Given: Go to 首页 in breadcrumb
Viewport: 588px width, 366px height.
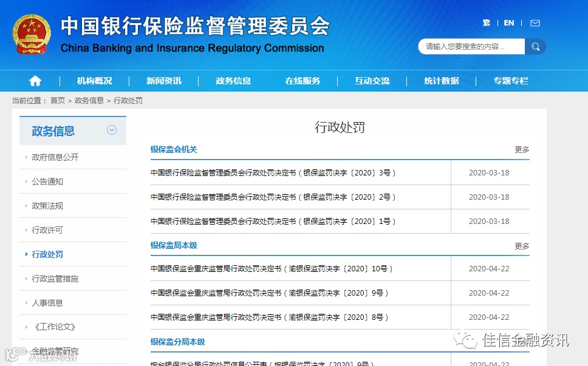Looking at the screenshot, I should click(58, 100).
